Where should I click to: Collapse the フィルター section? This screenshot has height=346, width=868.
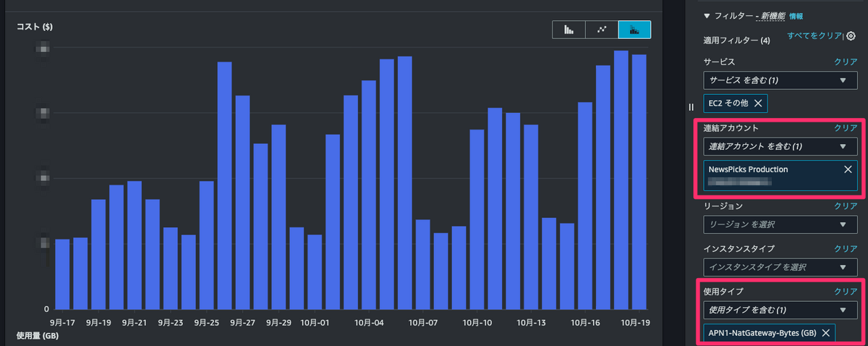(x=707, y=15)
